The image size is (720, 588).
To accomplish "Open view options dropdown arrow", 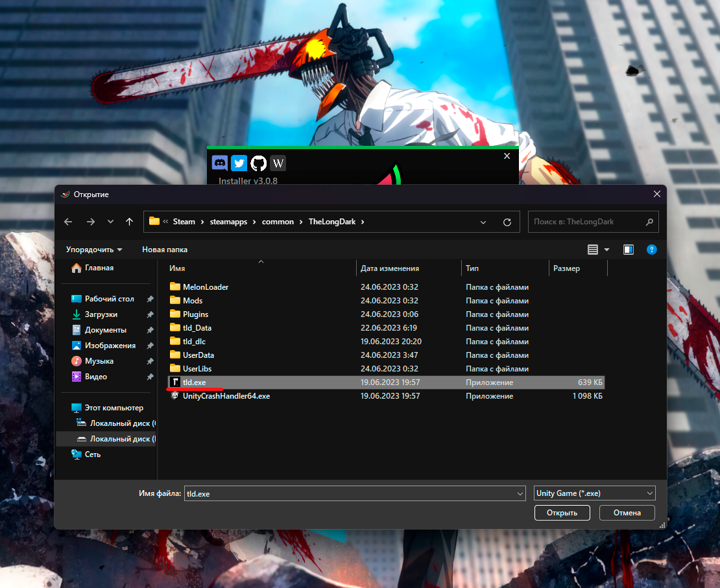I will [x=606, y=250].
